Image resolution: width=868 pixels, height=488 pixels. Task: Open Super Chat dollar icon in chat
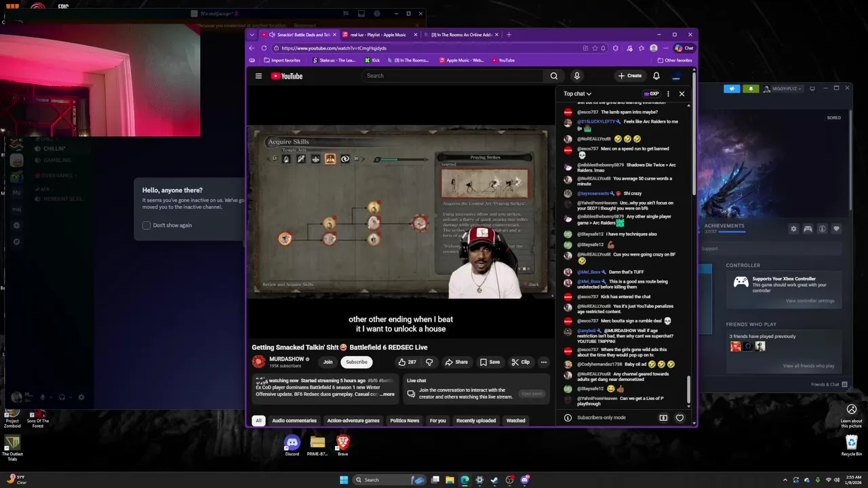(x=663, y=418)
